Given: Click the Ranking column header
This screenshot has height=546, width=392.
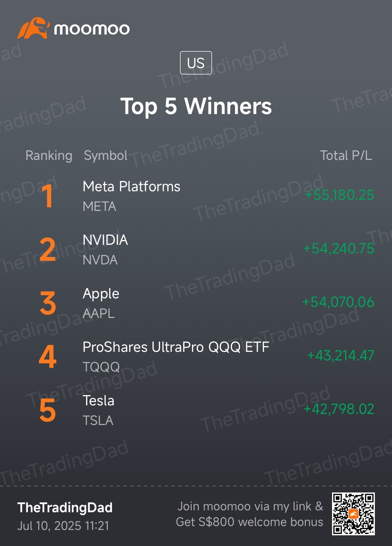Looking at the screenshot, I should pos(49,156).
